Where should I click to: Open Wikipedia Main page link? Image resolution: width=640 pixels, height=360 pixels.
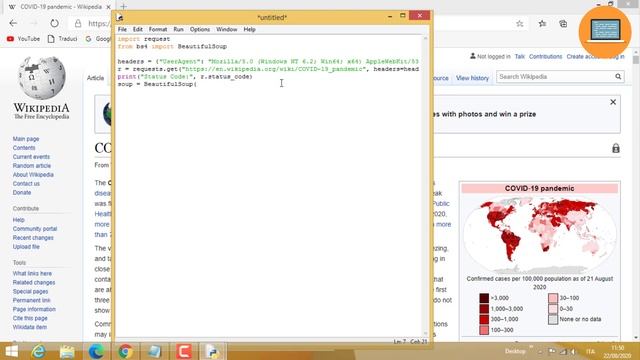point(26,139)
